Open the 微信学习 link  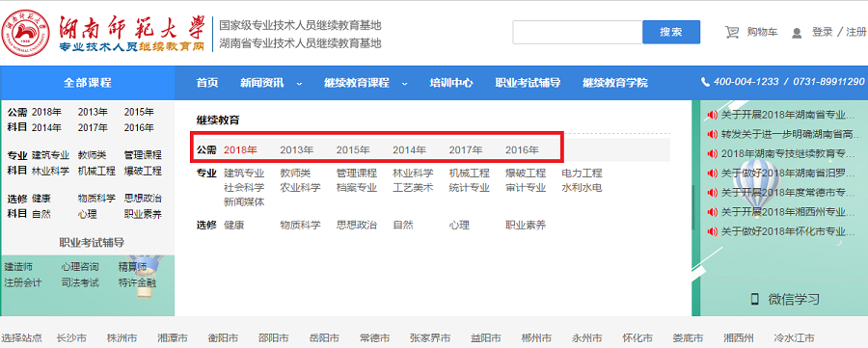(794, 299)
